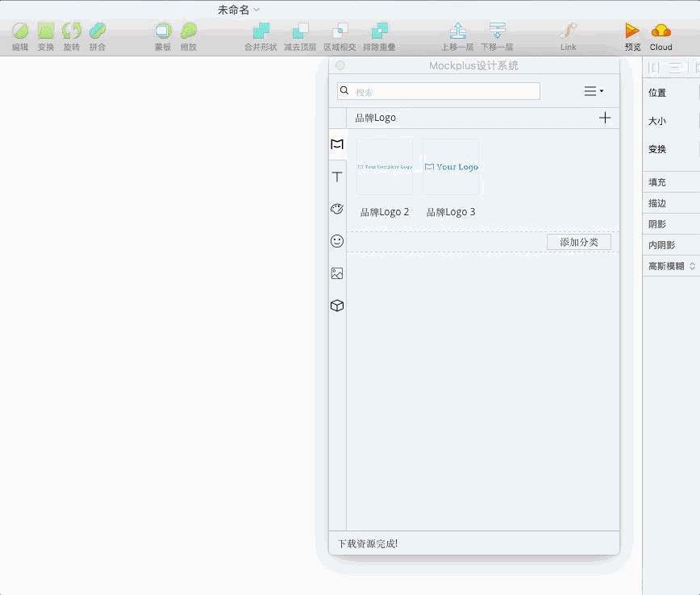This screenshot has height=595, width=700.
Task: Click the 编辑 edit tool icon
Action: coord(20,31)
